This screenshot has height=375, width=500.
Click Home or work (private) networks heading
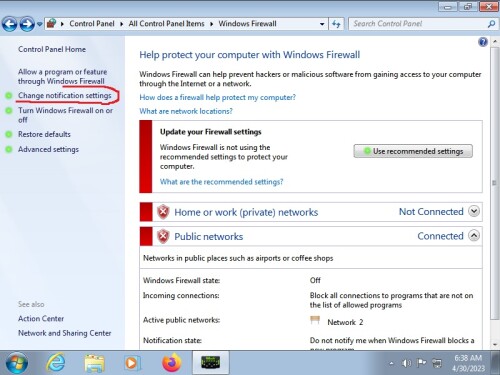(246, 212)
